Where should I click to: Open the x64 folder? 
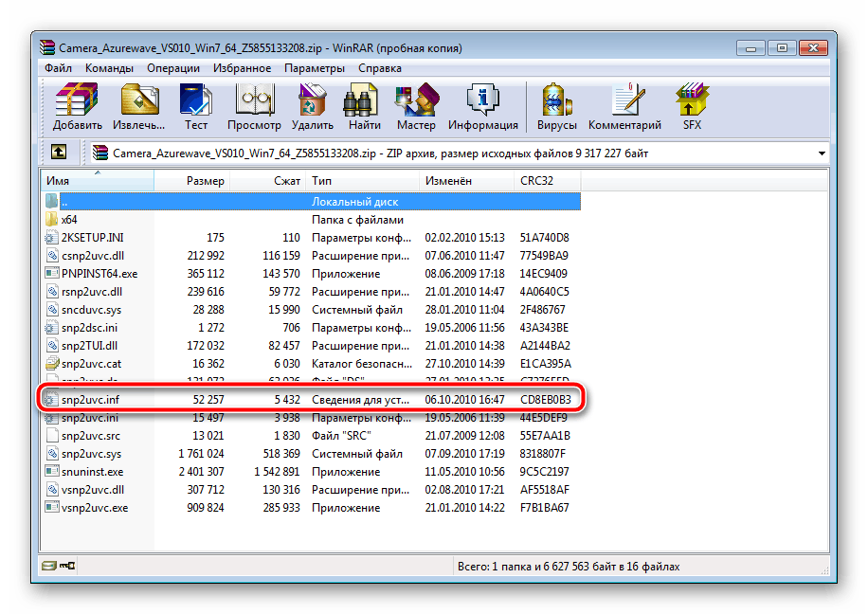point(69,219)
